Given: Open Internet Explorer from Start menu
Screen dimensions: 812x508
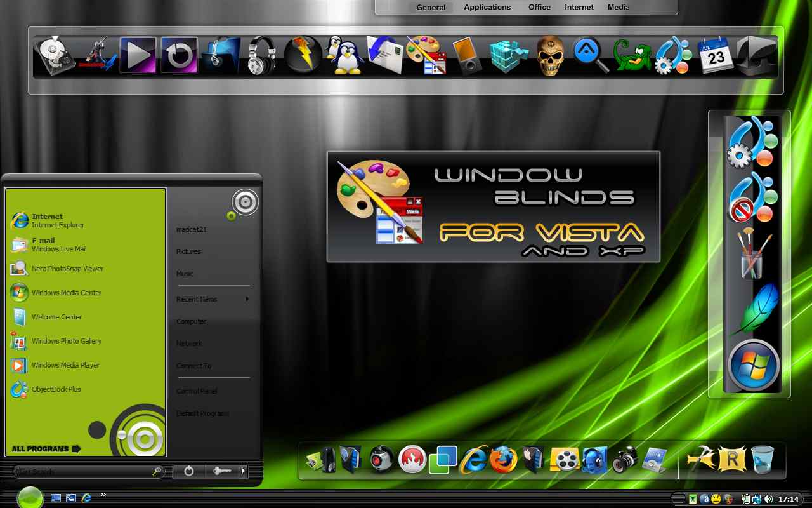Looking at the screenshot, I should 86,220.
